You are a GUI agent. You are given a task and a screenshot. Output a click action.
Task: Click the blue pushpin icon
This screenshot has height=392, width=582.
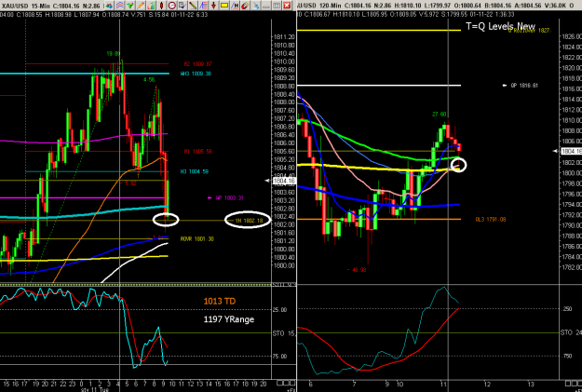pos(256,6)
